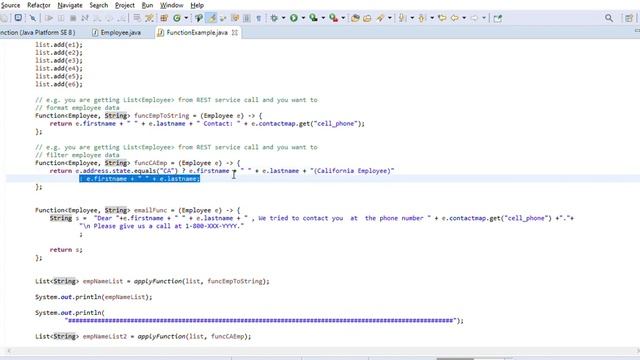The height and width of the screenshot is (360, 640).
Task: Click "System.out.println(empNameList);" line
Action: 93,297
